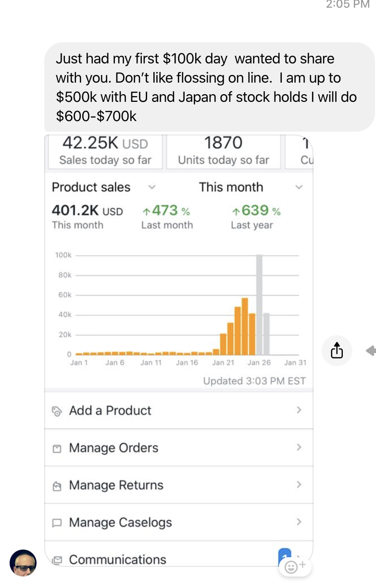Tap the Units today so far card
The height and width of the screenshot is (588, 376).
click(x=224, y=151)
